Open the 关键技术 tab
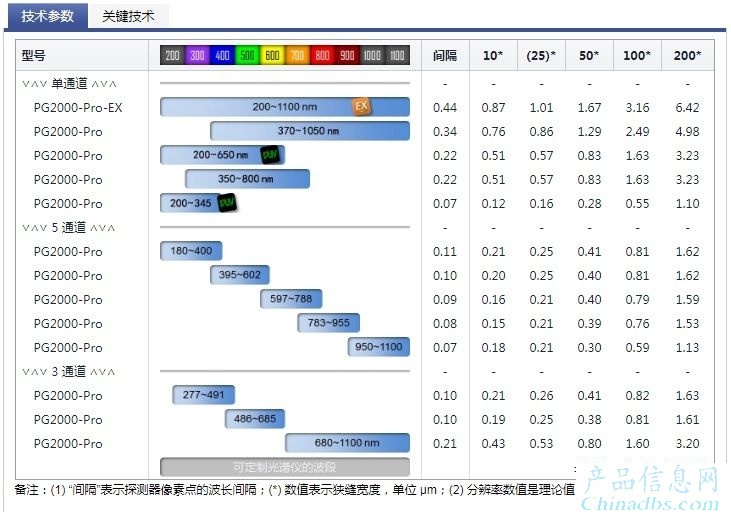 (x=128, y=16)
